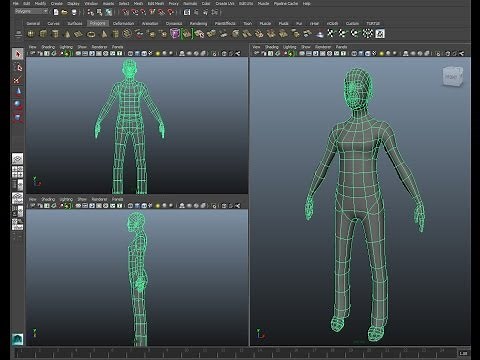This screenshot has width=480, height=360.
Task: Pick the Lasso select tool in toolbox
Action: pos(18,68)
